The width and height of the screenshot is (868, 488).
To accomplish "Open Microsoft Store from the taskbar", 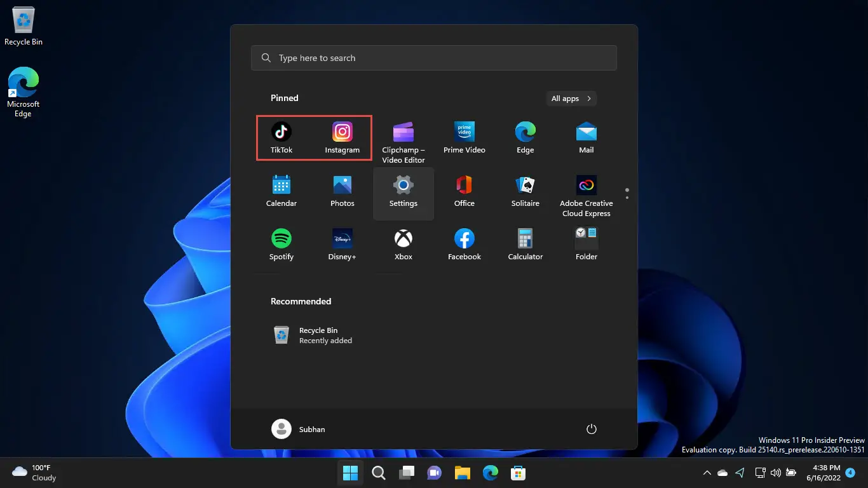I will coord(518,473).
